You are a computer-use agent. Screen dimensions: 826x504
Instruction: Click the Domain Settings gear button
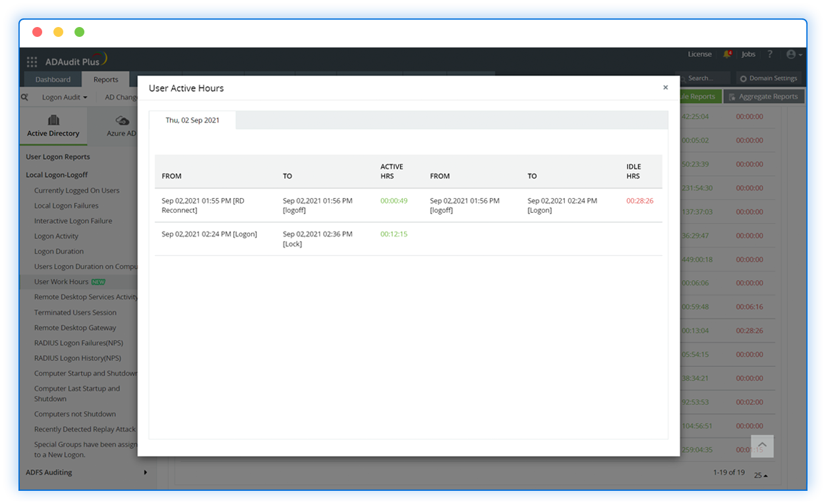(x=769, y=78)
